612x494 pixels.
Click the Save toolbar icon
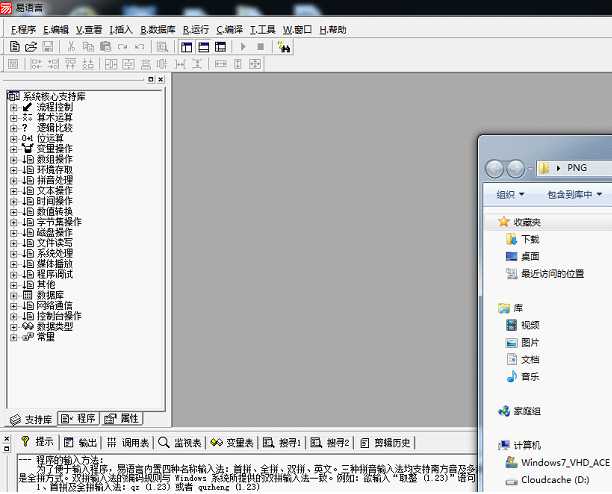coord(48,47)
